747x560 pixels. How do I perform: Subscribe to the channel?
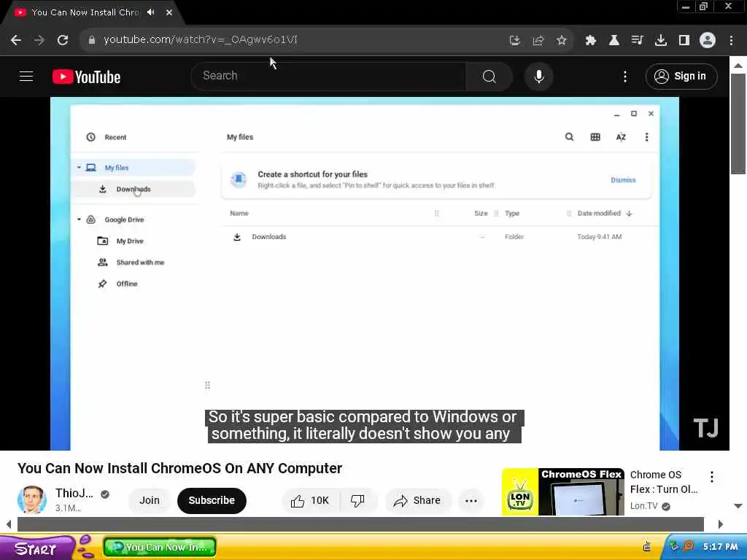[x=212, y=500]
